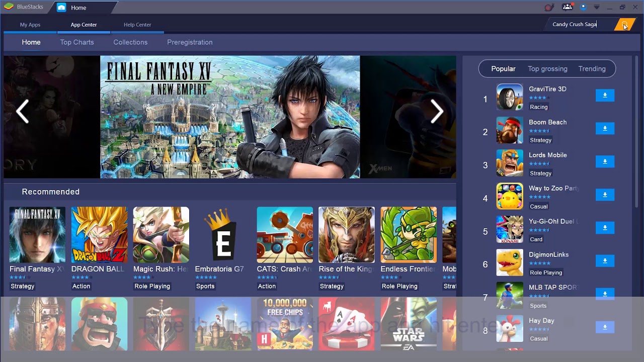644x362 pixels.
Task: Switch to My Apps tab
Action: (30, 25)
